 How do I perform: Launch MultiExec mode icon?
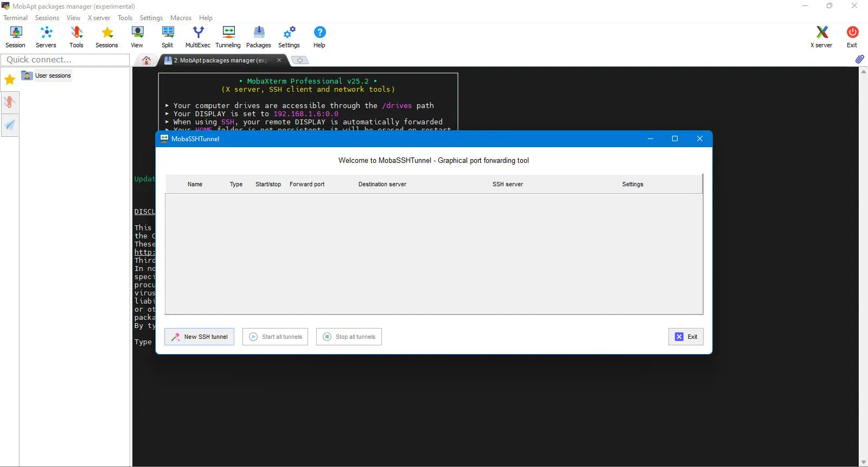pos(198,37)
